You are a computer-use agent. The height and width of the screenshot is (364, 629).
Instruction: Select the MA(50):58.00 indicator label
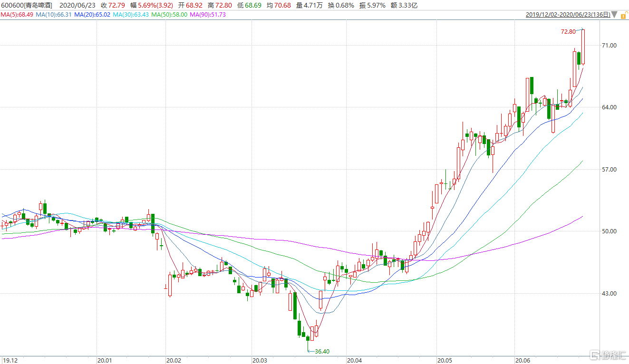169,15
